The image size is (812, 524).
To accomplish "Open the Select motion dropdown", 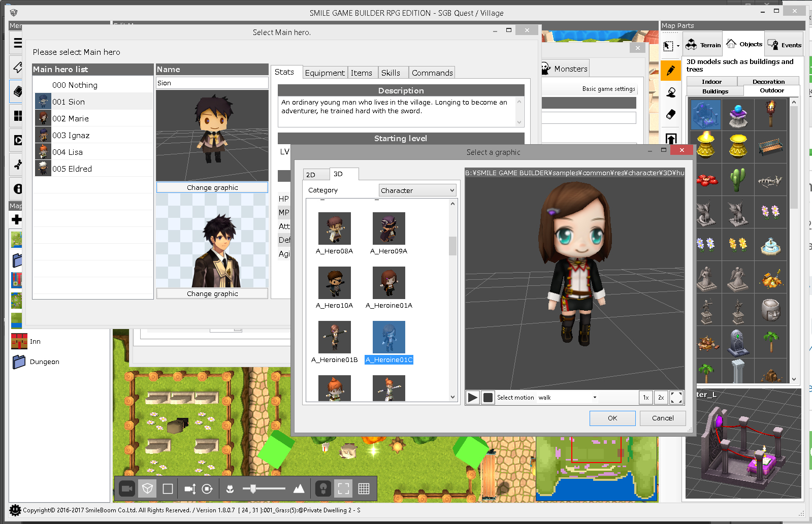I will tap(568, 398).
